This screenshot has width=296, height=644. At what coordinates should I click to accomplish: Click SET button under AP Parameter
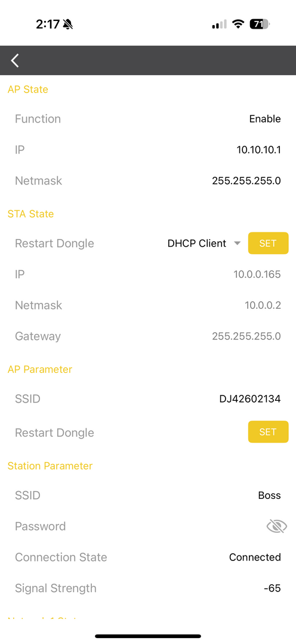click(268, 432)
